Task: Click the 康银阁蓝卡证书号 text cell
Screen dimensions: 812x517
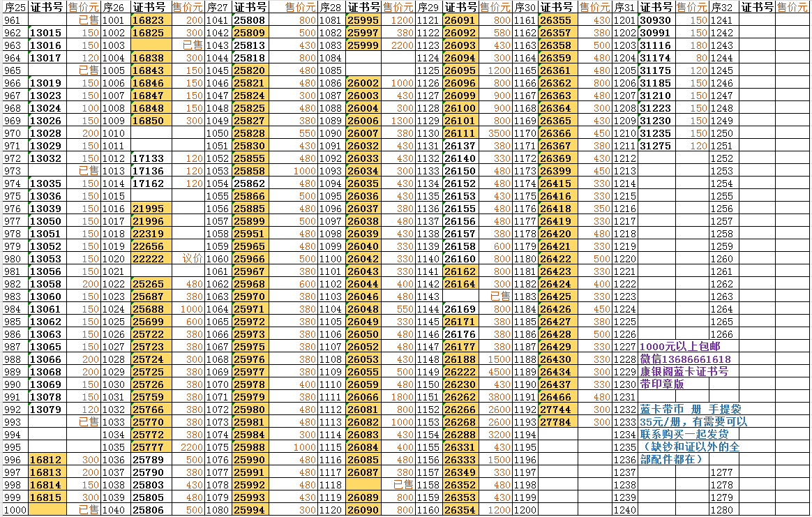Action: click(x=684, y=372)
